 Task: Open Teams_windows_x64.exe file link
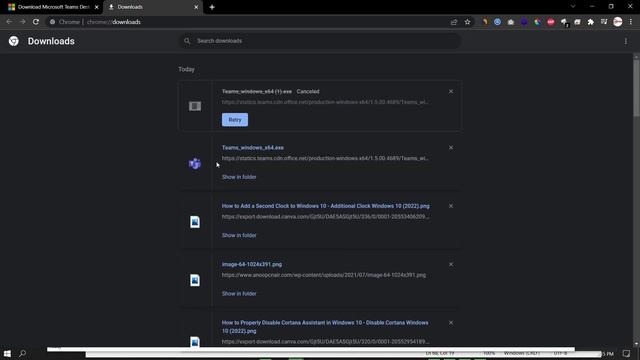[x=253, y=148]
